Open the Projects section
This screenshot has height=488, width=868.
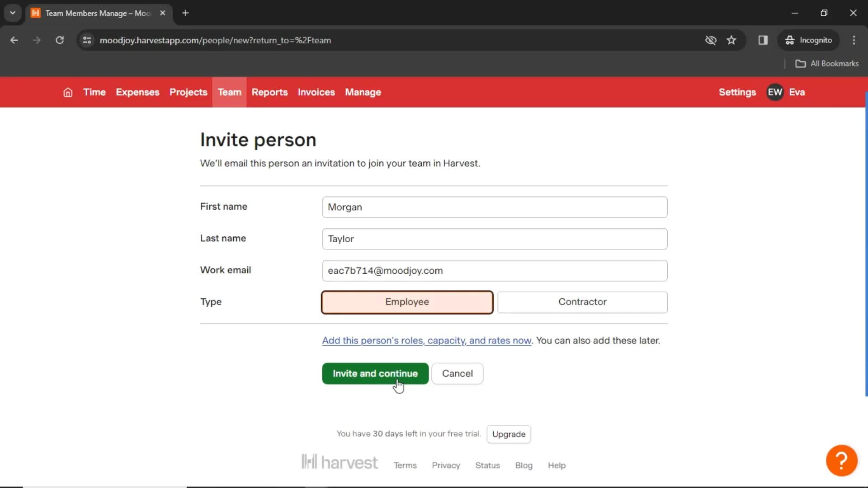pos(189,92)
